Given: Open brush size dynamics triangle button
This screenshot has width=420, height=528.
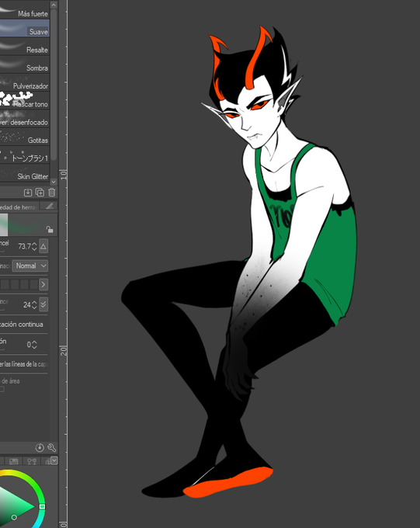Looking at the screenshot, I should pos(43,246).
